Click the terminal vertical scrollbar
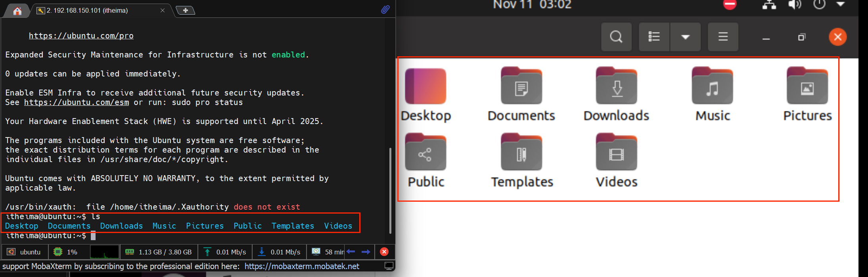Image resolution: width=868 pixels, height=277 pixels. pyautogui.click(x=391, y=191)
